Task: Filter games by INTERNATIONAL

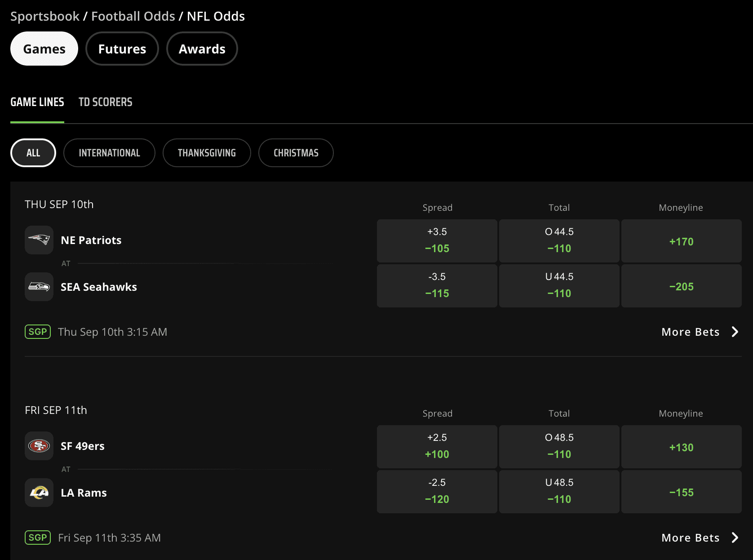Action: coord(110,153)
